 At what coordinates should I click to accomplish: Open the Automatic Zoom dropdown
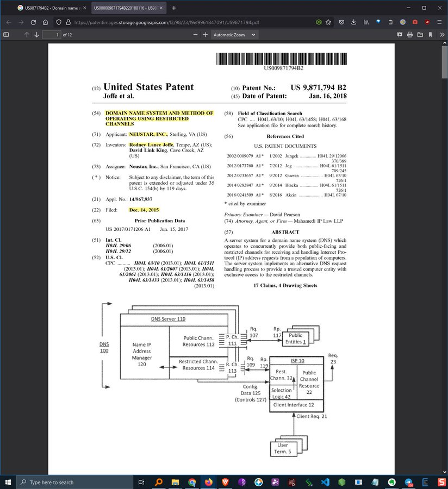coord(234,35)
